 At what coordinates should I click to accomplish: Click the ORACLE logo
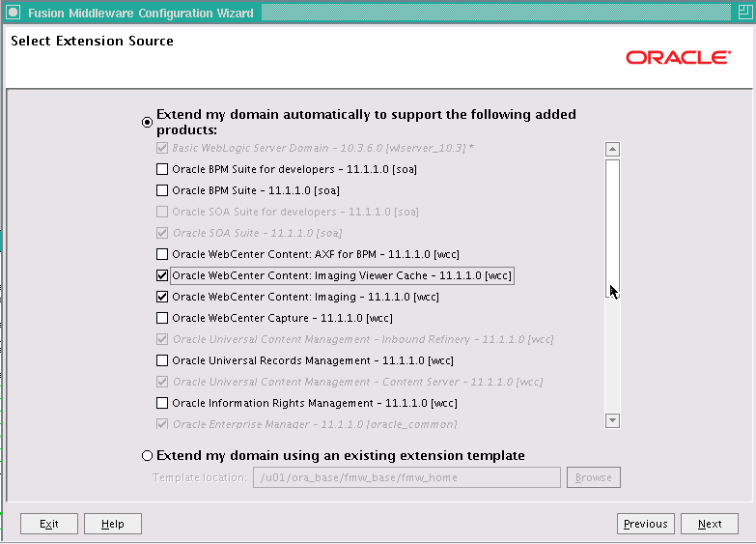pyautogui.click(x=679, y=57)
